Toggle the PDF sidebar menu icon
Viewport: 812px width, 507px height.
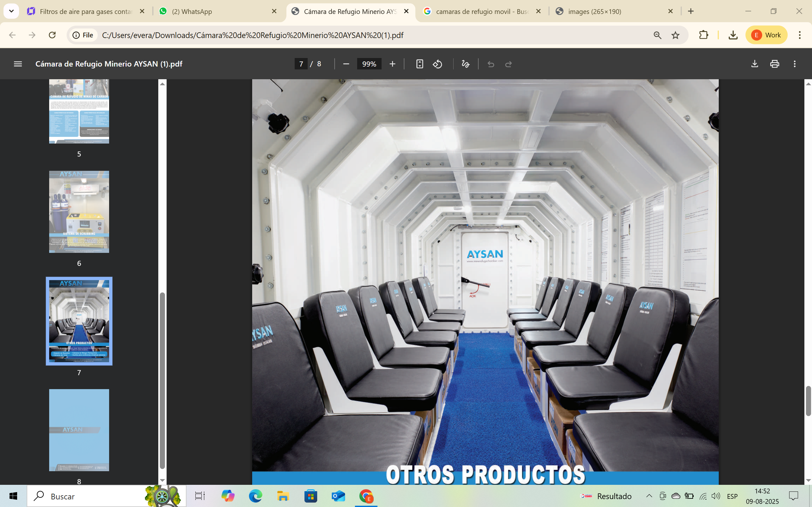(x=18, y=64)
